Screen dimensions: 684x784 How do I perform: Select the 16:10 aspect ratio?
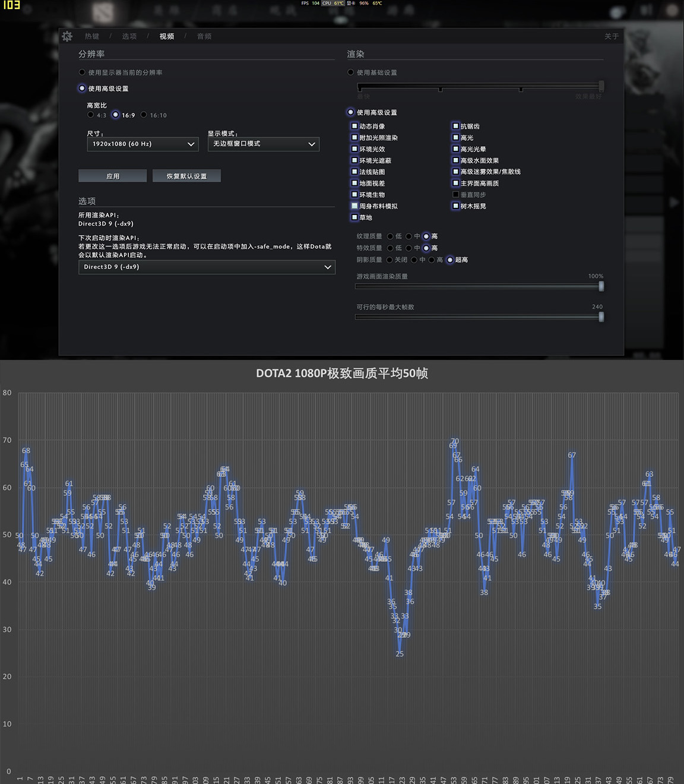pyautogui.click(x=143, y=115)
